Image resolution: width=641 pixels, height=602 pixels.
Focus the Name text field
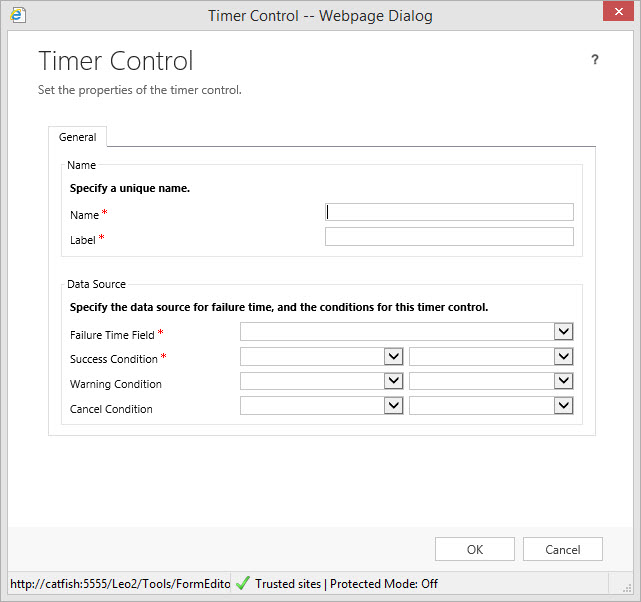click(x=449, y=212)
